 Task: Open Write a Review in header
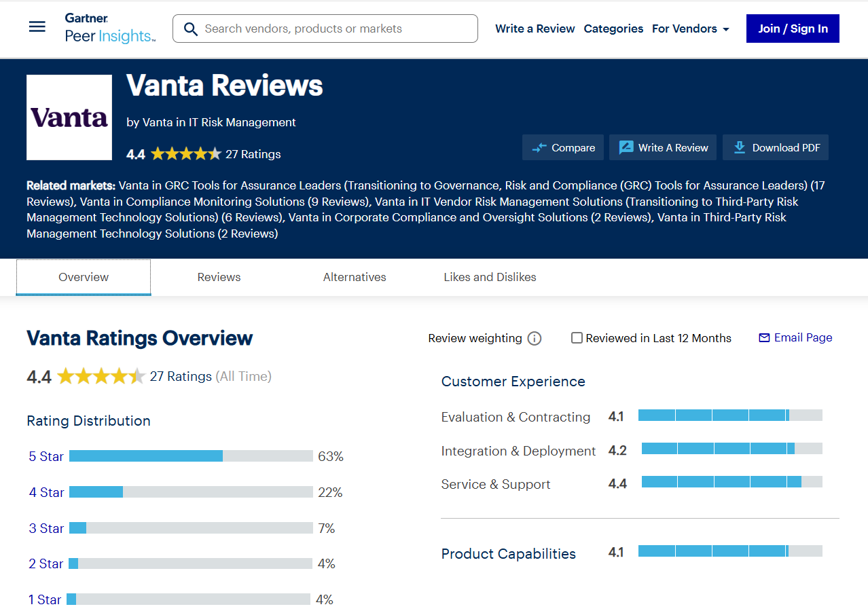point(535,29)
